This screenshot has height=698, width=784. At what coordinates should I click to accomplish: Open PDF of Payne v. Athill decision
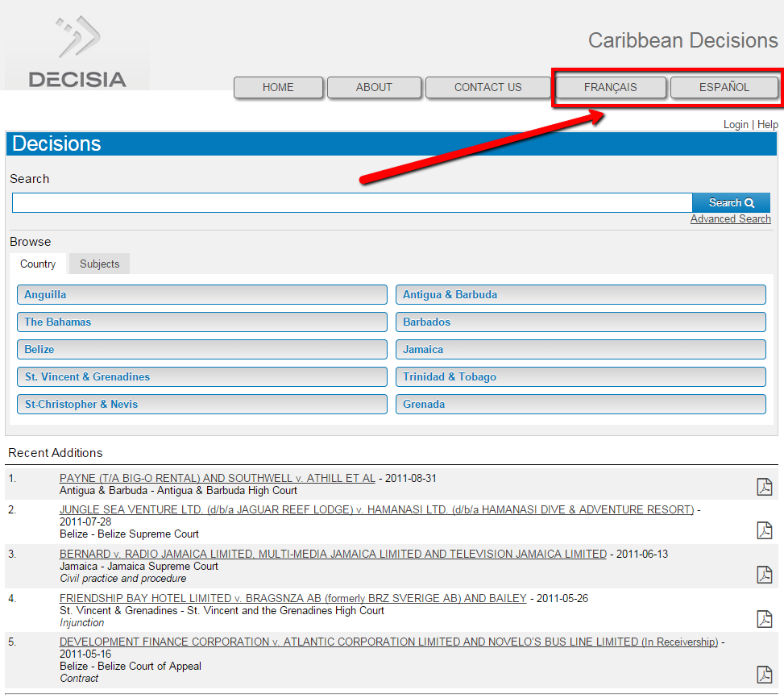(x=764, y=487)
